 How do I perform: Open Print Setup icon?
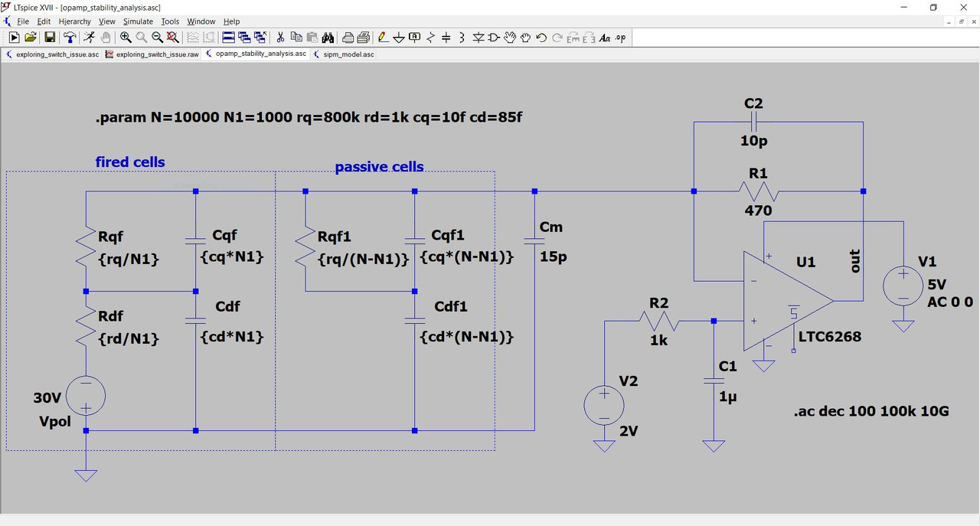point(348,38)
